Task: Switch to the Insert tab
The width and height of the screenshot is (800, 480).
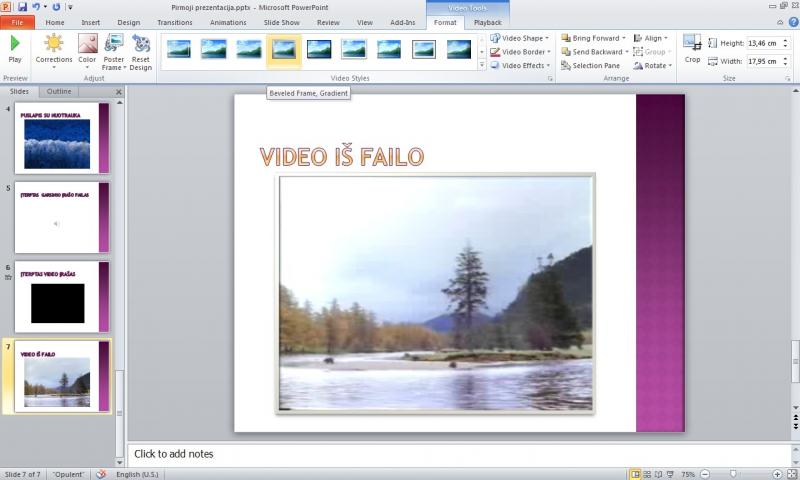Action: point(90,22)
